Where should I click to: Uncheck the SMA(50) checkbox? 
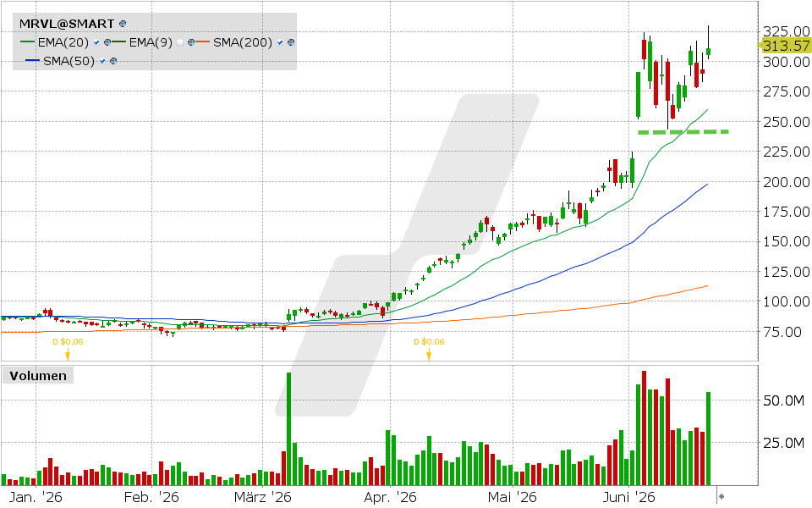tap(102, 61)
